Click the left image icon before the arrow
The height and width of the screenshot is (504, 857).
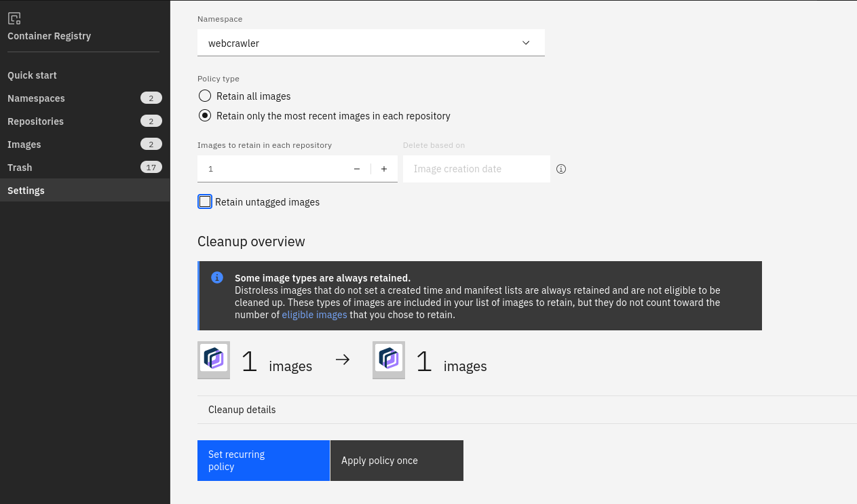pos(214,360)
